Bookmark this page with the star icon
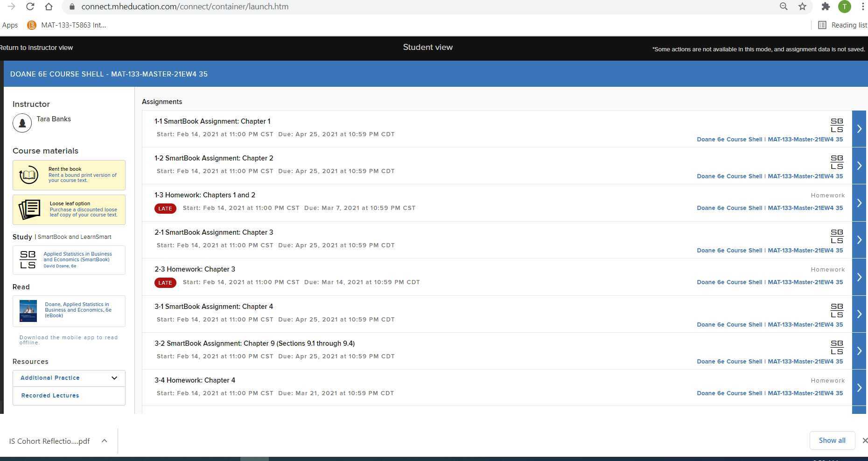 point(802,7)
